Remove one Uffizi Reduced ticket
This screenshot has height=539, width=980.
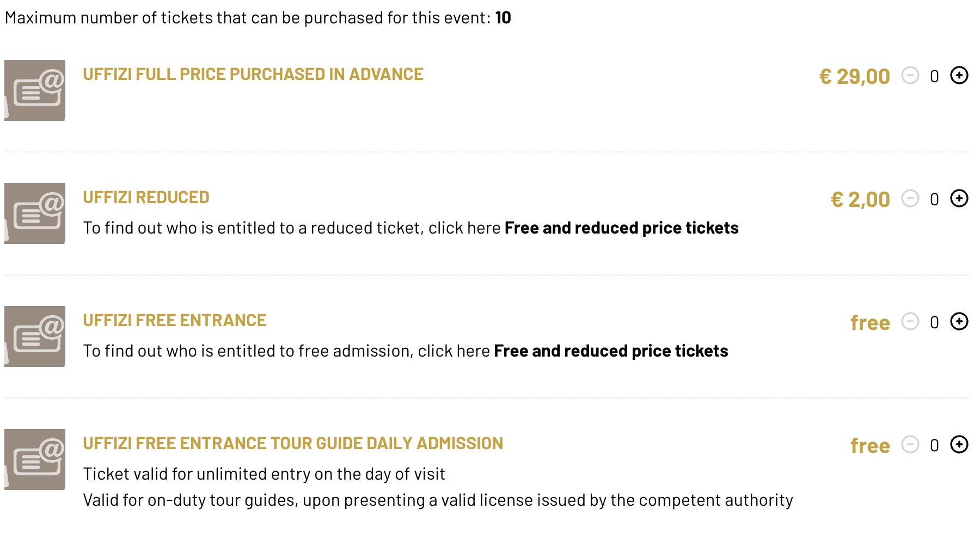pyautogui.click(x=910, y=198)
